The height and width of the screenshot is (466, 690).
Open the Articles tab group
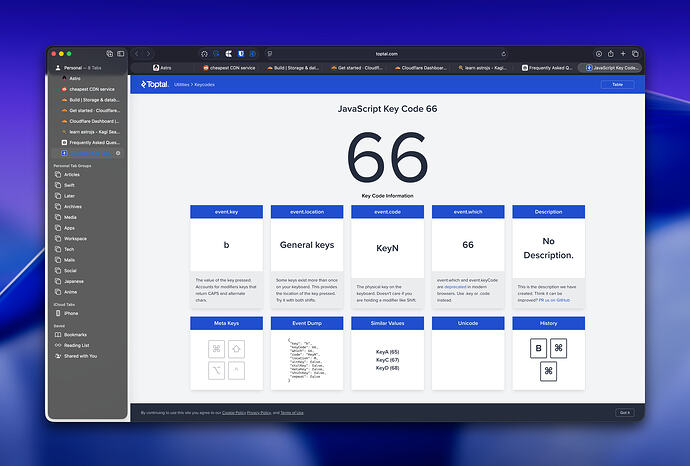point(72,173)
